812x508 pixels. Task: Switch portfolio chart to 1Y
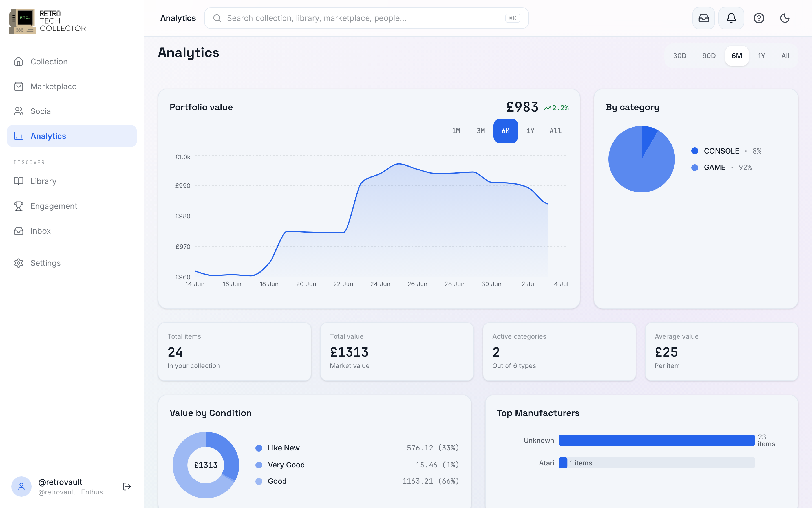[x=531, y=131]
